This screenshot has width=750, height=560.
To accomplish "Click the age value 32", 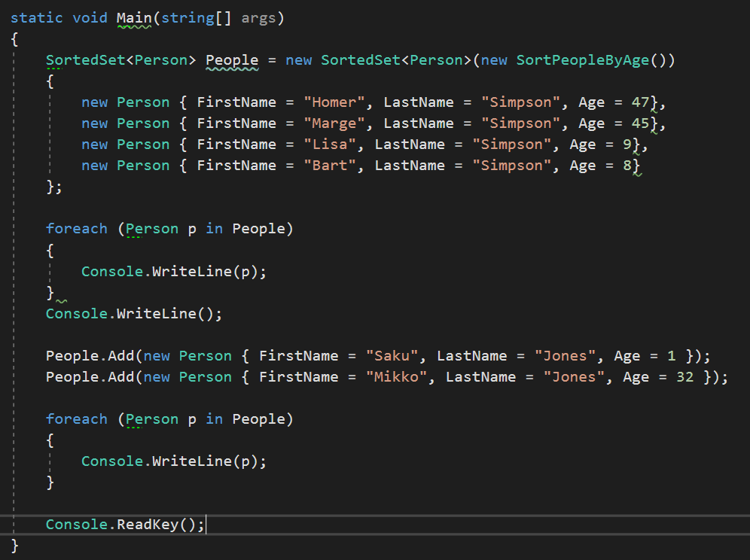I will (684, 376).
